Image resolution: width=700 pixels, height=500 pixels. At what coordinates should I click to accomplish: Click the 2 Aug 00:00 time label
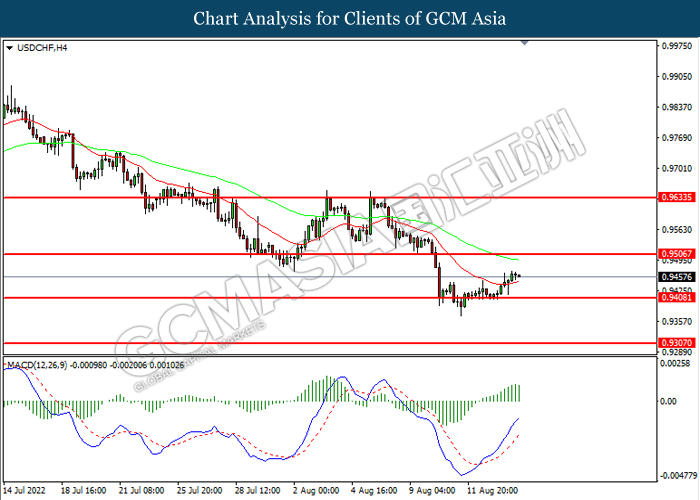(x=316, y=490)
